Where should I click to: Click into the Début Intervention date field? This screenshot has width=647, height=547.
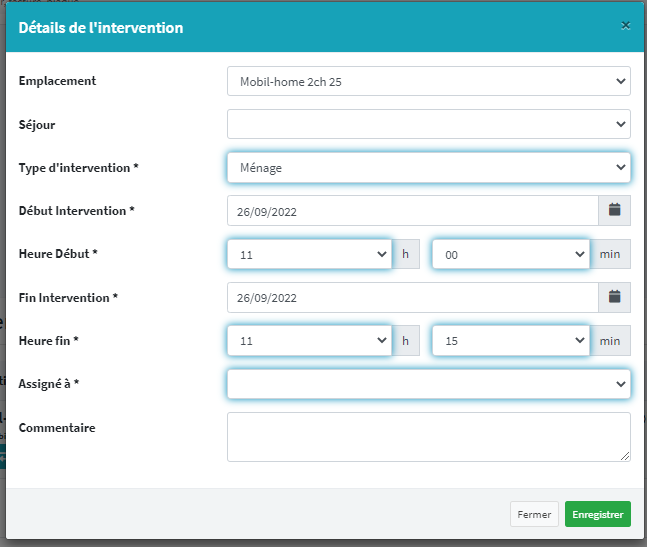(412, 211)
